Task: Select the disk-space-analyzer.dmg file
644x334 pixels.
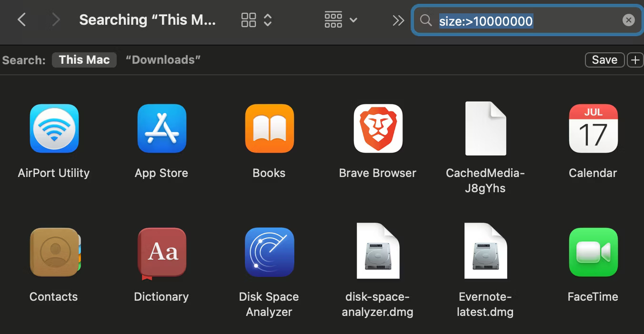Action: 378,251
